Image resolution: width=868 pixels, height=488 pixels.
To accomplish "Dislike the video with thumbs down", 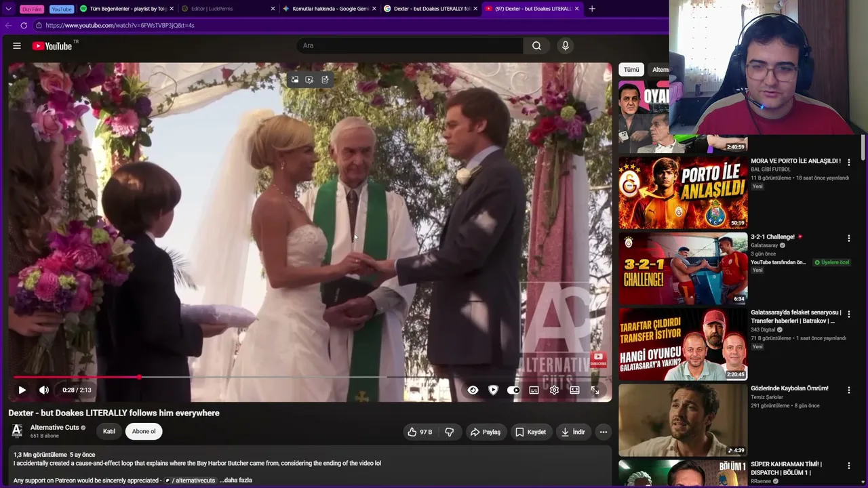I will tap(449, 432).
